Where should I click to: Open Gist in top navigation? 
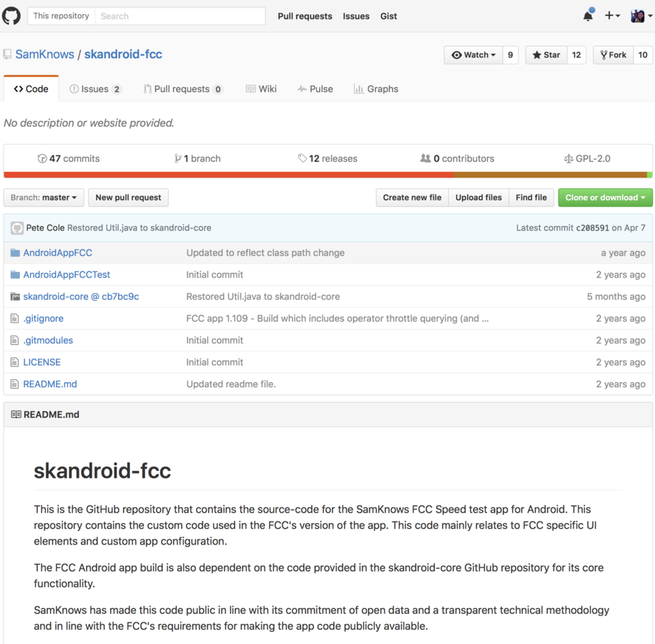coord(388,16)
